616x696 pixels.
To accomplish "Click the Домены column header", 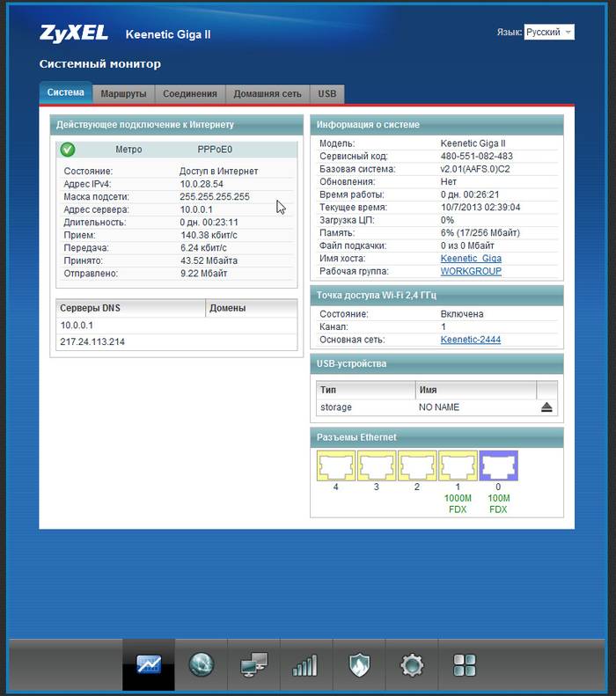I will coord(251,308).
